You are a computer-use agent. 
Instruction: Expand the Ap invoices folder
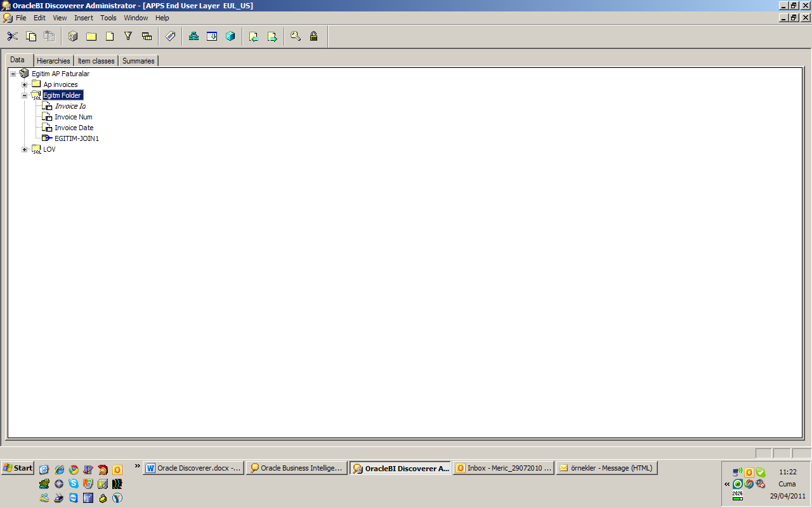pos(23,84)
